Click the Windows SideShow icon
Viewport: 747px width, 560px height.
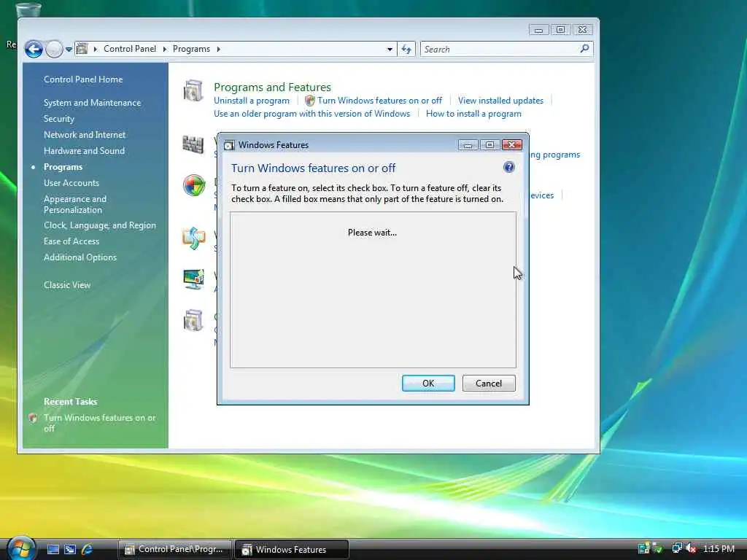click(x=194, y=238)
